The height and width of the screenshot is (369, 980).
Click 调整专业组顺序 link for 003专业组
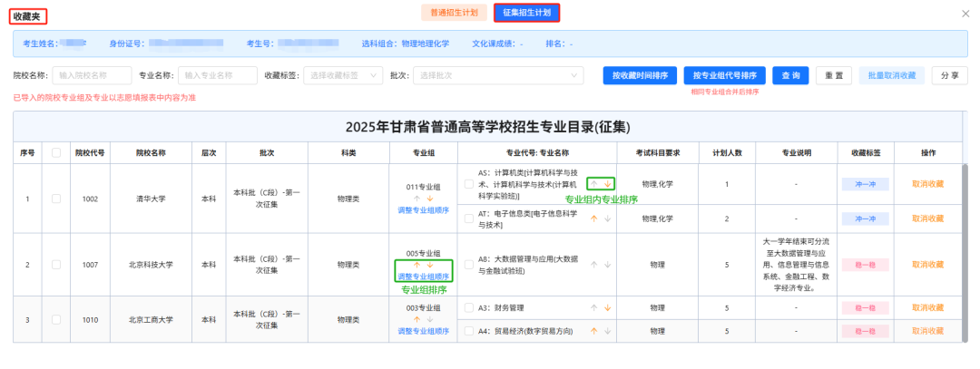(x=423, y=330)
